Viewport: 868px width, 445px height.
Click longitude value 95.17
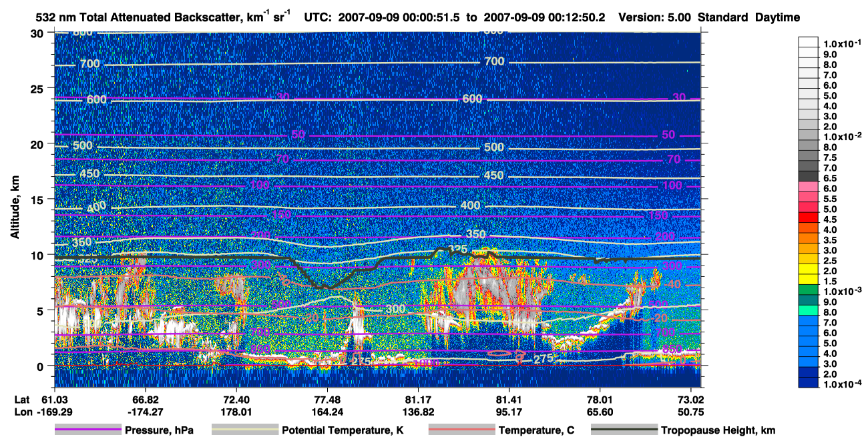[509, 412]
